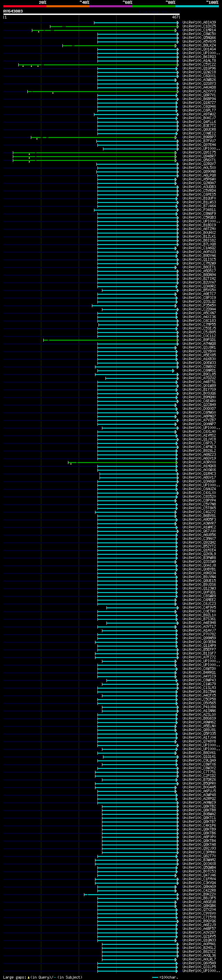Click the label UniRef100_Q4FLL6
The image size is (222, 980).
[199, 122]
